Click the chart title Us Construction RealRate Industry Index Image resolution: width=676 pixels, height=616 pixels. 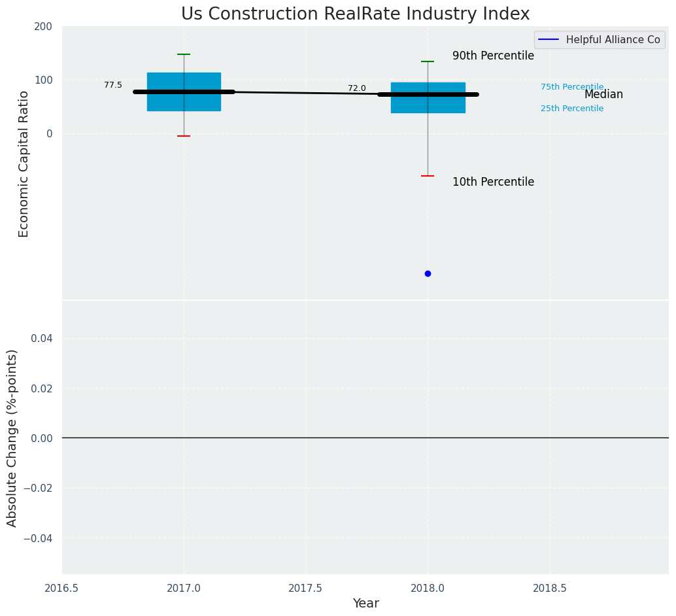coord(355,14)
